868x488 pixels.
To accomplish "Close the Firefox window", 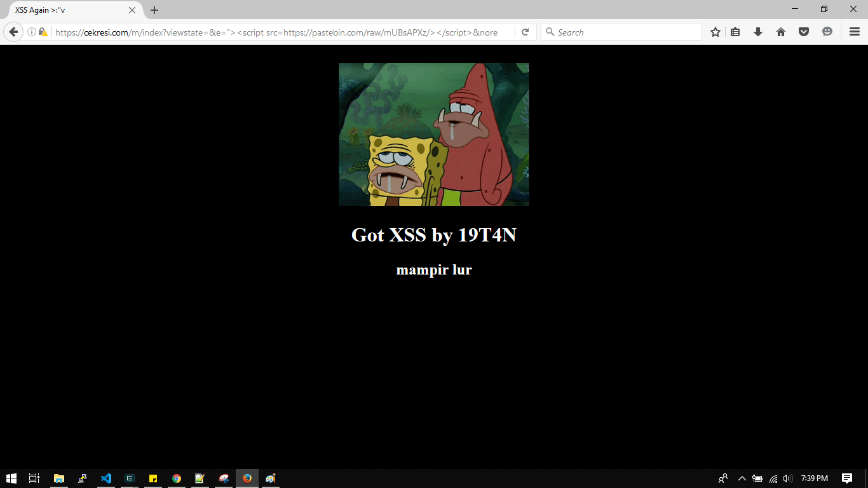I will coord(853,9).
